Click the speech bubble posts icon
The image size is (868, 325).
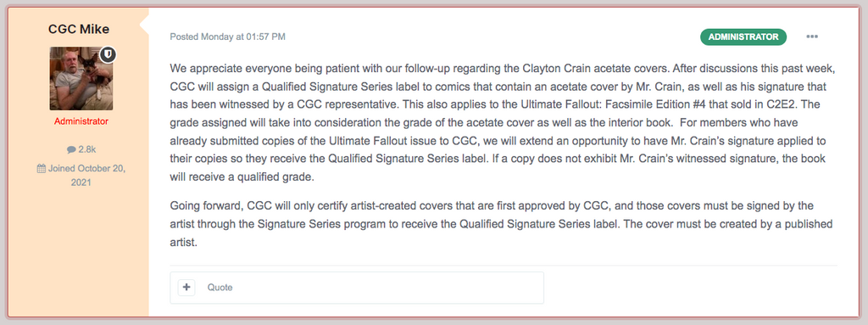(x=71, y=149)
